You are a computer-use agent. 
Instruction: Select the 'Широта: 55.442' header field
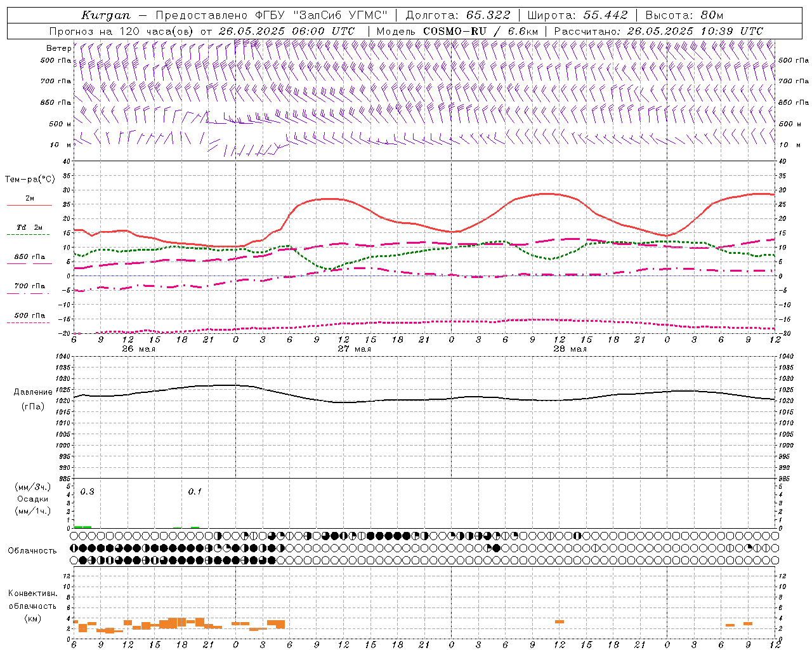pos(578,15)
